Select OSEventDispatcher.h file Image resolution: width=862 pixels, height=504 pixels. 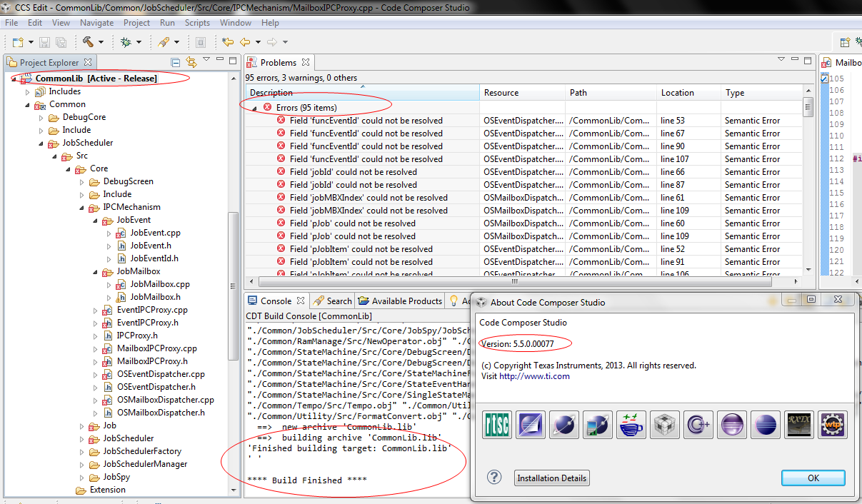click(156, 387)
